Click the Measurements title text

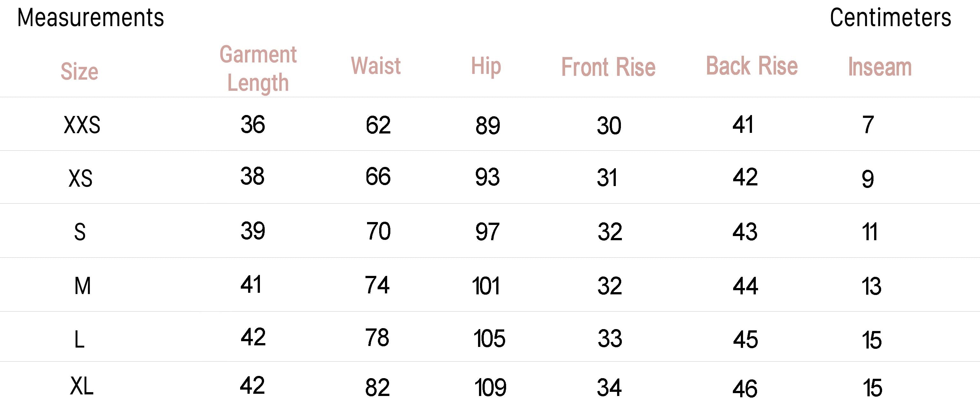click(x=91, y=18)
